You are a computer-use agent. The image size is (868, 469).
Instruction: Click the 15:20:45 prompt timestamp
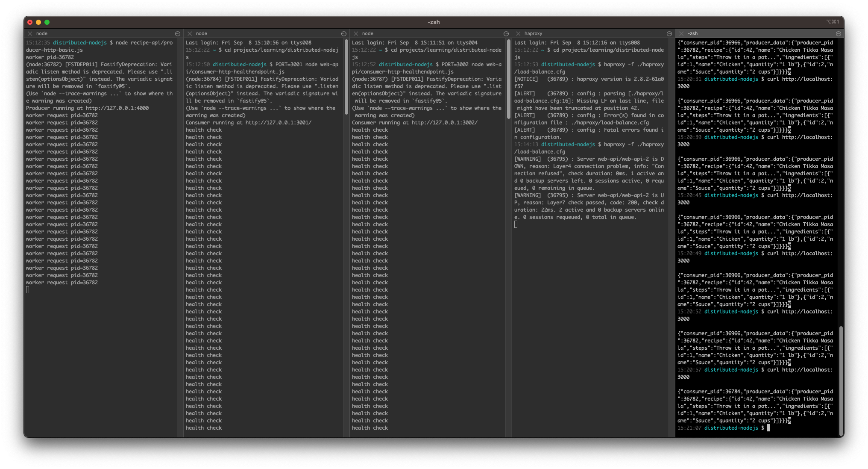[x=689, y=195]
